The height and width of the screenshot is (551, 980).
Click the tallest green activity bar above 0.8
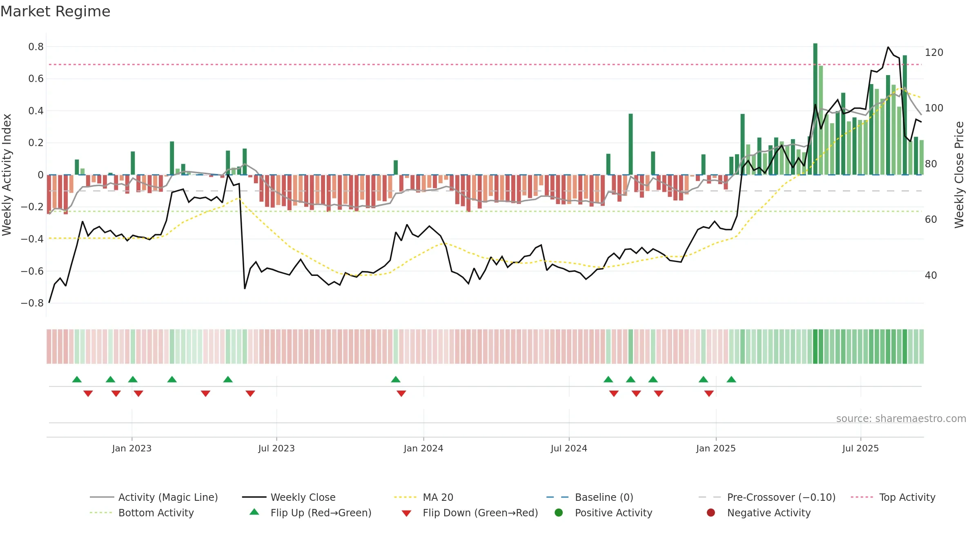point(815,109)
